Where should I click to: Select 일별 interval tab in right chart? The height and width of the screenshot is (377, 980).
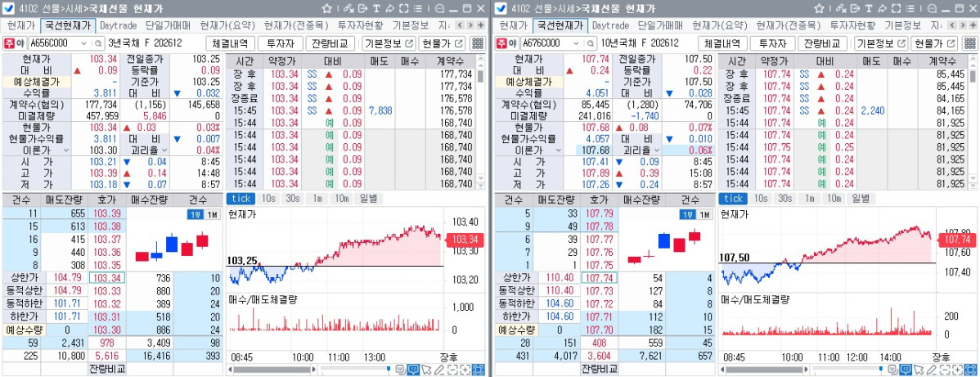click(x=861, y=198)
